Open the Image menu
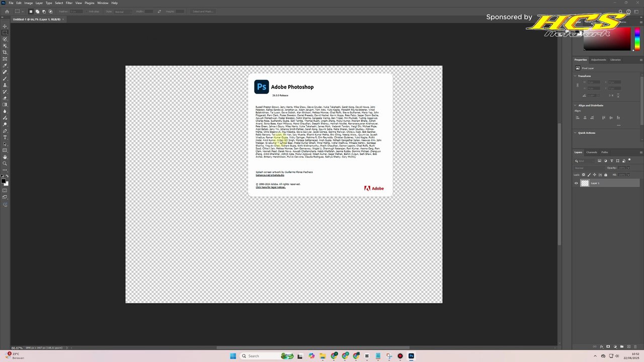Screen dimensions: 644x362 [28, 3]
